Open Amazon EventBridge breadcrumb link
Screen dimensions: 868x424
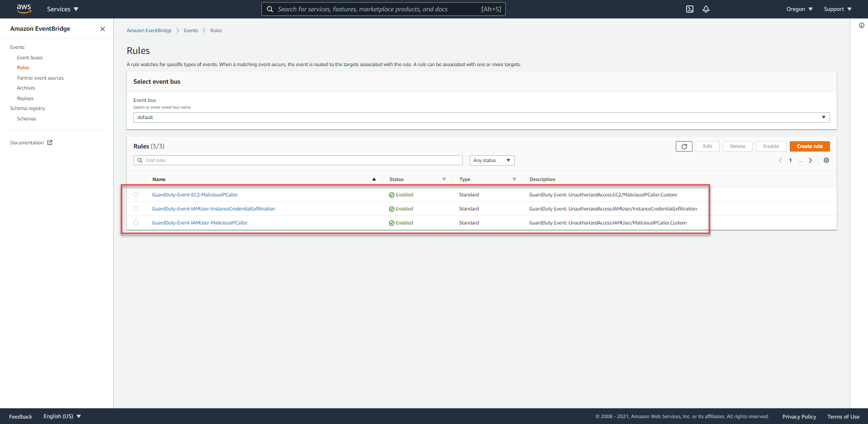(149, 30)
